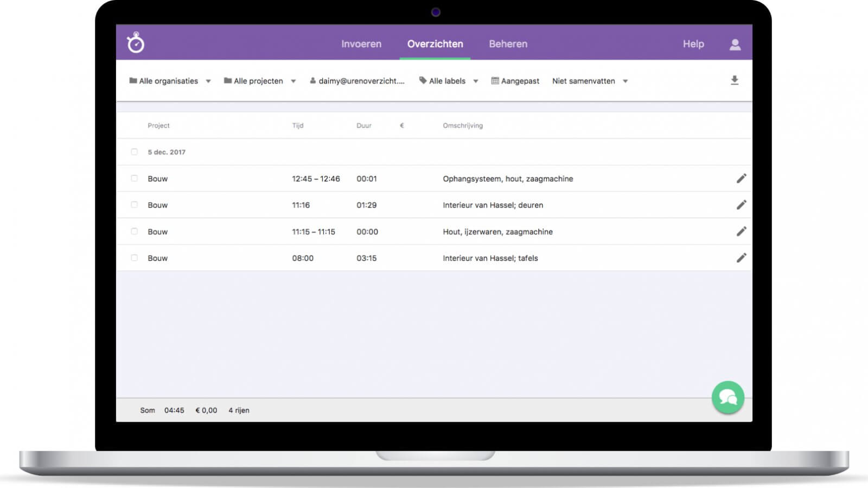Click the time 12:45 – 12:46

tap(316, 178)
